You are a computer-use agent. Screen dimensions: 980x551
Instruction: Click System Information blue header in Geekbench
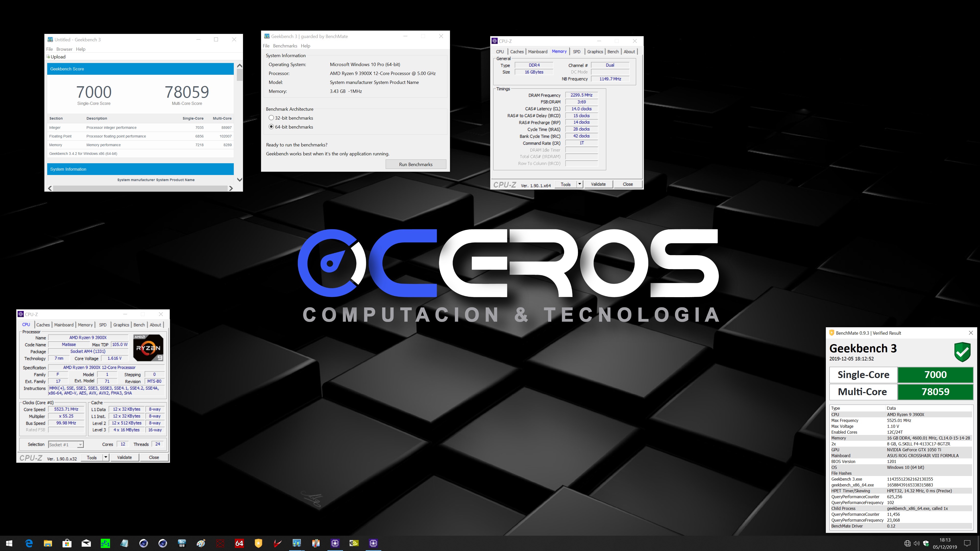point(140,169)
